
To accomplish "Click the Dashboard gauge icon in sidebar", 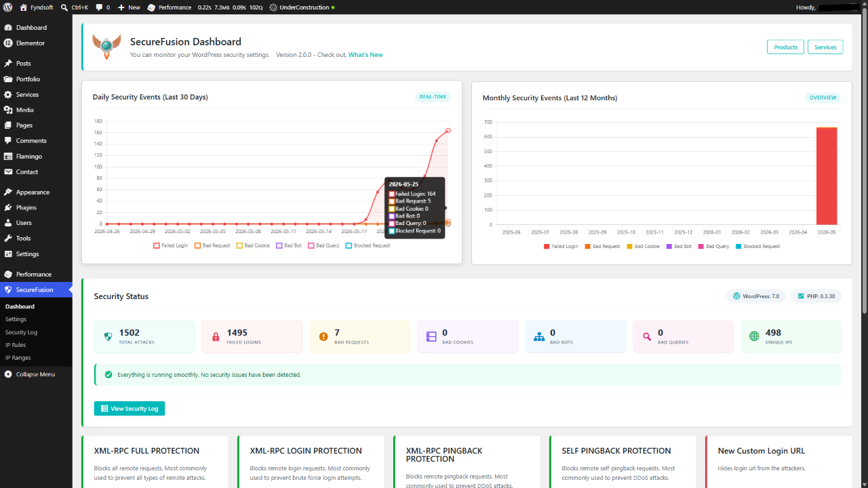I will coord(8,28).
